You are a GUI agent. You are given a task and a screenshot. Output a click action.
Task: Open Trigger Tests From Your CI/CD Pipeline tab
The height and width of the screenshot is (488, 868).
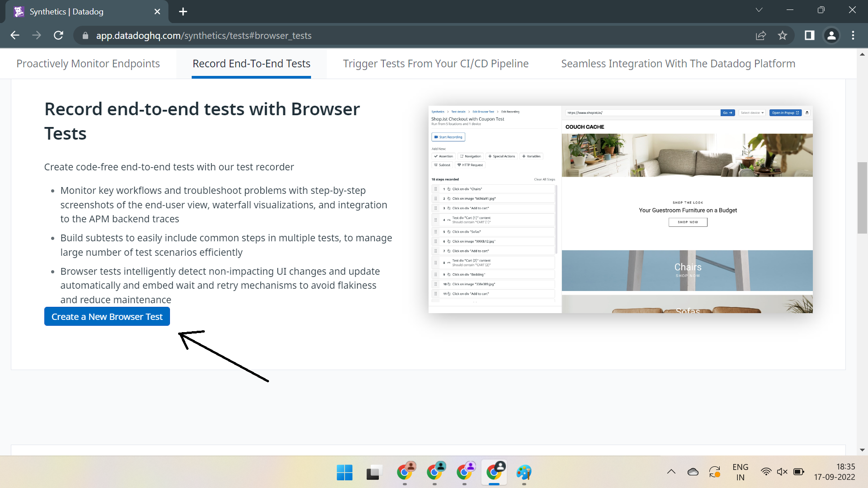(x=436, y=64)
